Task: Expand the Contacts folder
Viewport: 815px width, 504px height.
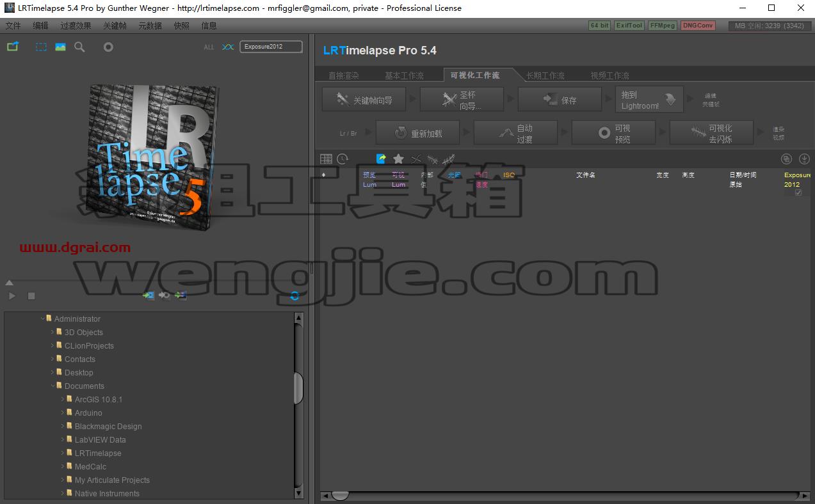Action: coord(52,359)
